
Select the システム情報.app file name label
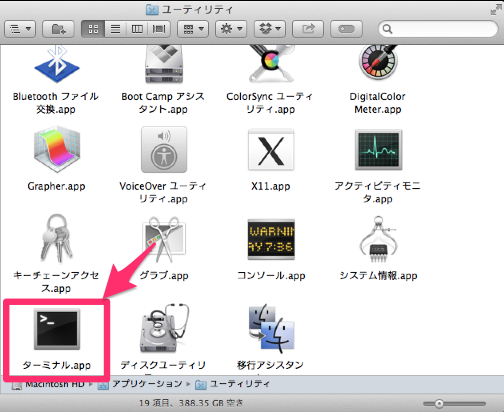point(378,276)
